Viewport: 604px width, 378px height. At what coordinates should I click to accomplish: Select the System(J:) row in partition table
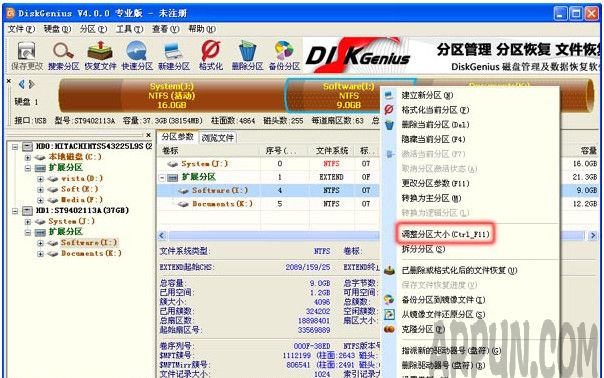[x=268, y=164]
